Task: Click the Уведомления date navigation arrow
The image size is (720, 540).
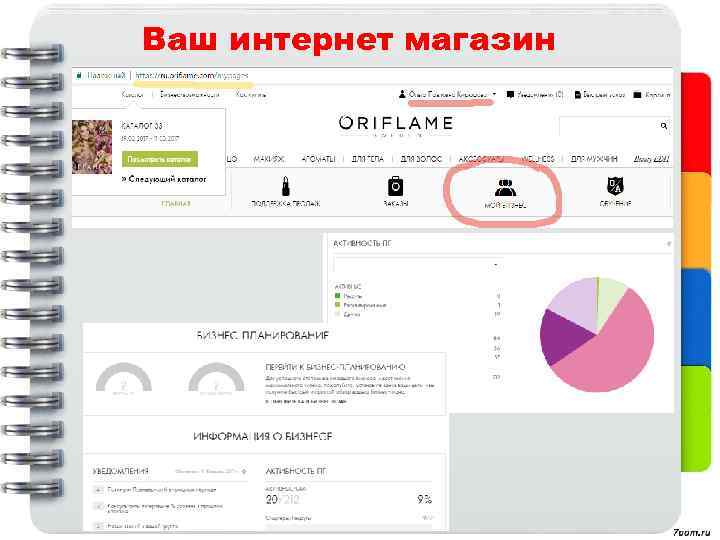Action: [x=244, y=472]
